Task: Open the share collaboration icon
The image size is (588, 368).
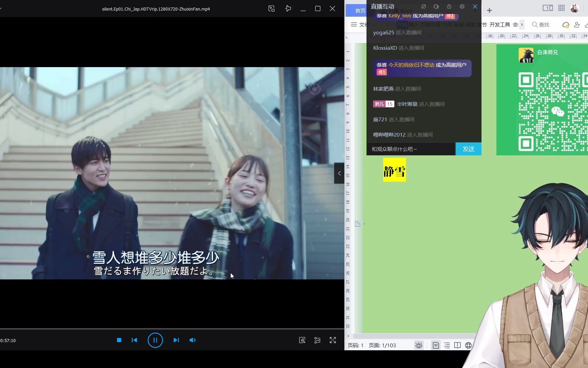Action: (577, 25)
